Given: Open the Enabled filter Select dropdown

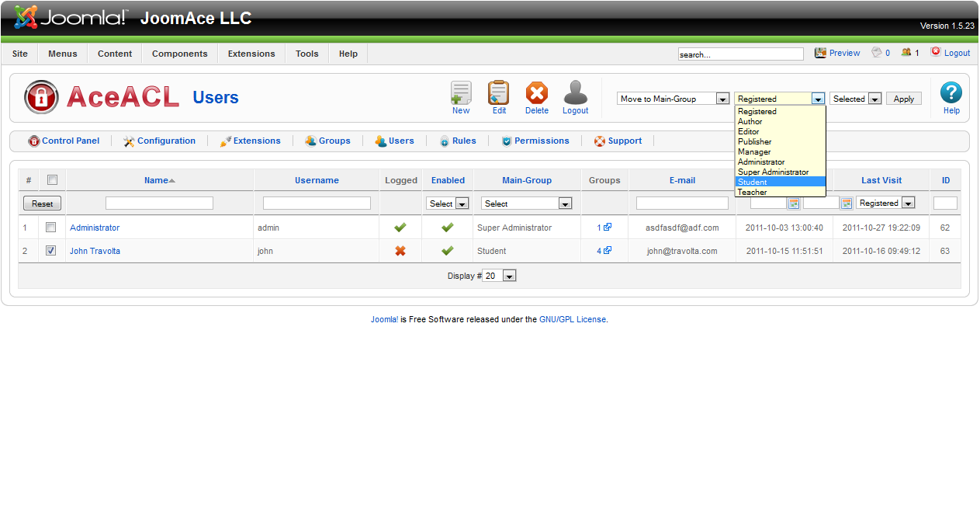Looking at the screenshot, I should pos(448,203).
